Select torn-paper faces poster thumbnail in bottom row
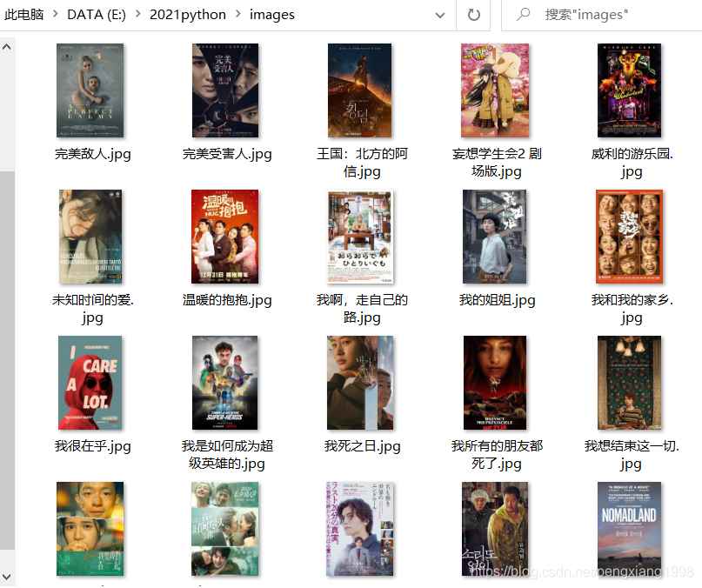702x588 pixels. click(x=90, y=529)
